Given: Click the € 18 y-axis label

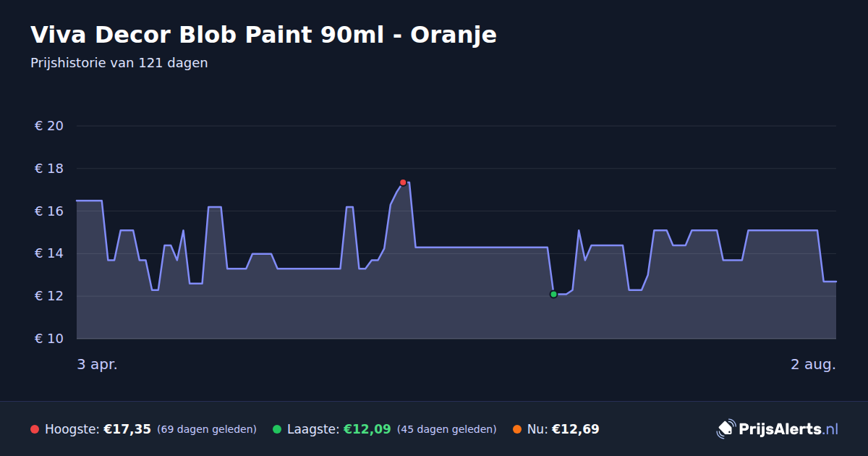Looking at the screenshot, I should tap(49, 169).
